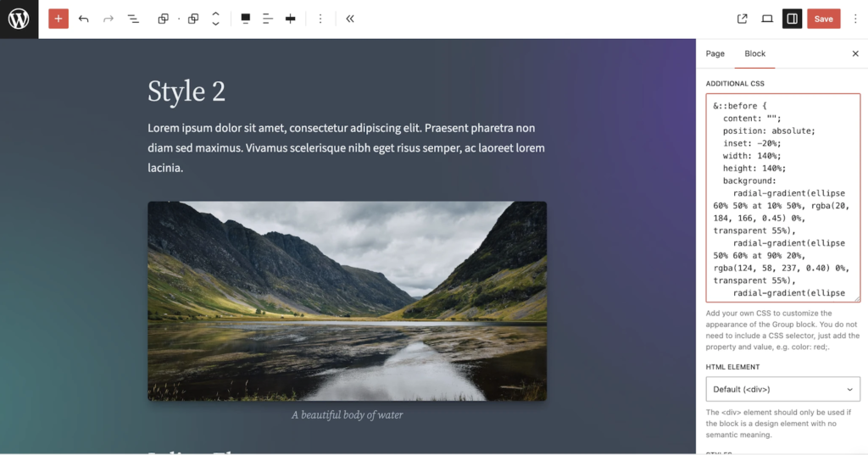This screenshot has height=455, width=868.
Task: Select the Style 2 heading
Action: [186, 92]
